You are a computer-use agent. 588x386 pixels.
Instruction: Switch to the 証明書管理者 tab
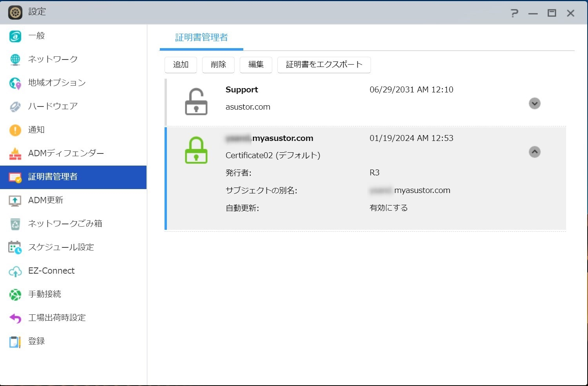(x=201, y=38)
